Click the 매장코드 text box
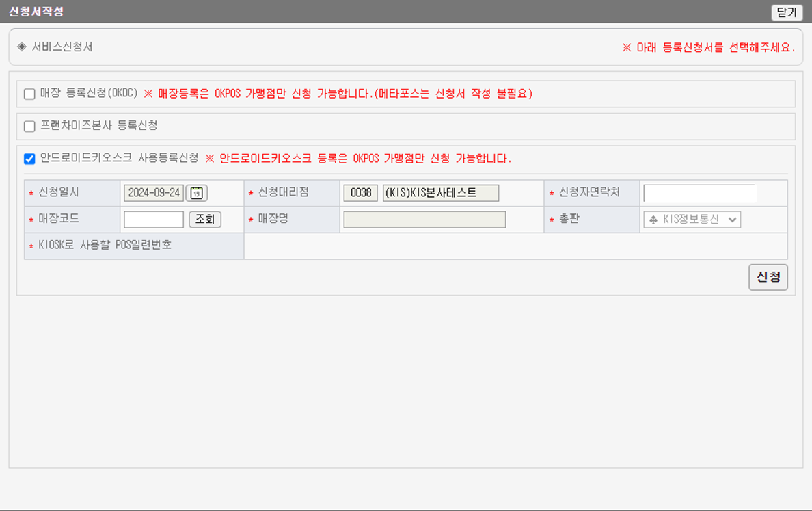Viewport: 812px width, 511px height. coord(154,220)
